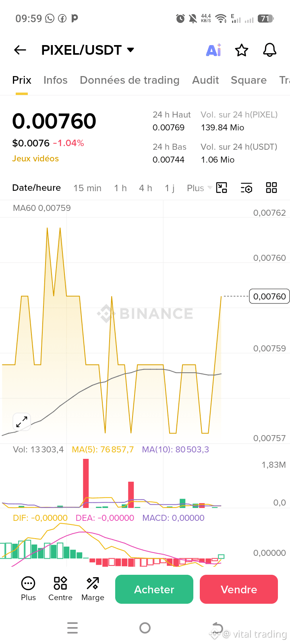
Task: Select the 4 h timeframe
Action: 145,188
